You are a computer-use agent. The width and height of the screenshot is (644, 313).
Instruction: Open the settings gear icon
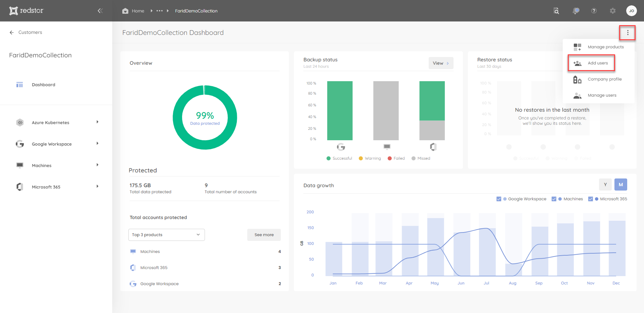coord(613,11)
